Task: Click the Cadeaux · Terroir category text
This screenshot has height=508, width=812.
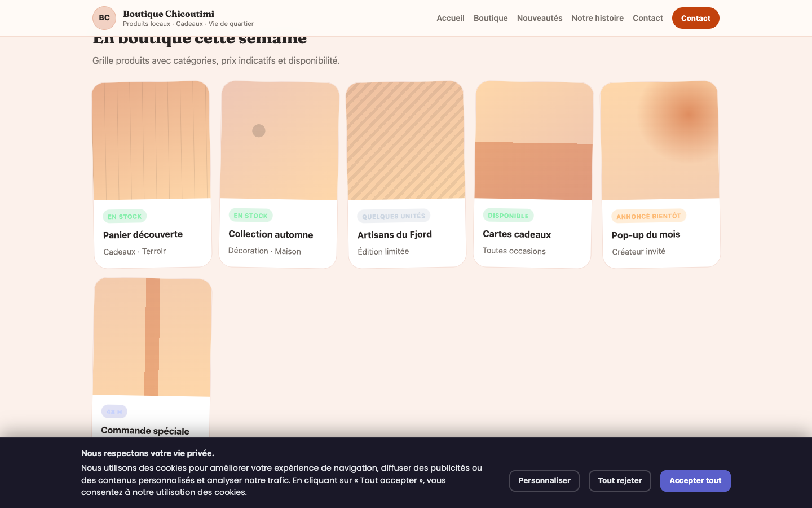Action: click(x=135, y=251)
